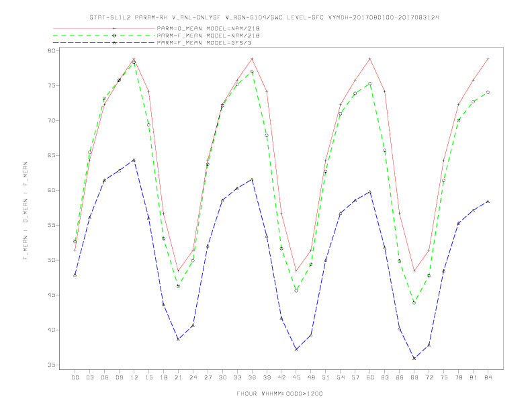Screen dimensions: 532x411
Task: Click blue GFS triangle marker at hour 36 peak
Action: pyautogui.click(x=252, y=179)
